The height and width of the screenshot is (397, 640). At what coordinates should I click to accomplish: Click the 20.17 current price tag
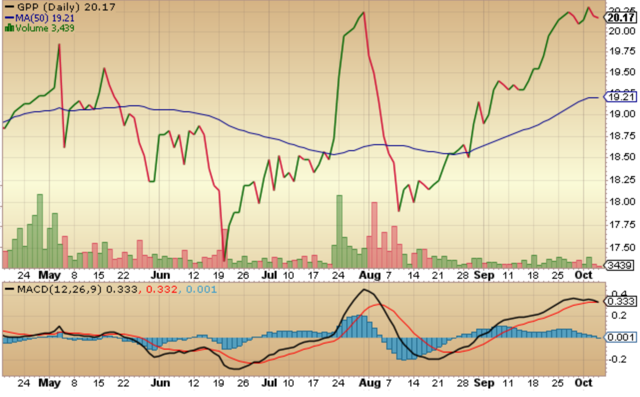point(620,18)
